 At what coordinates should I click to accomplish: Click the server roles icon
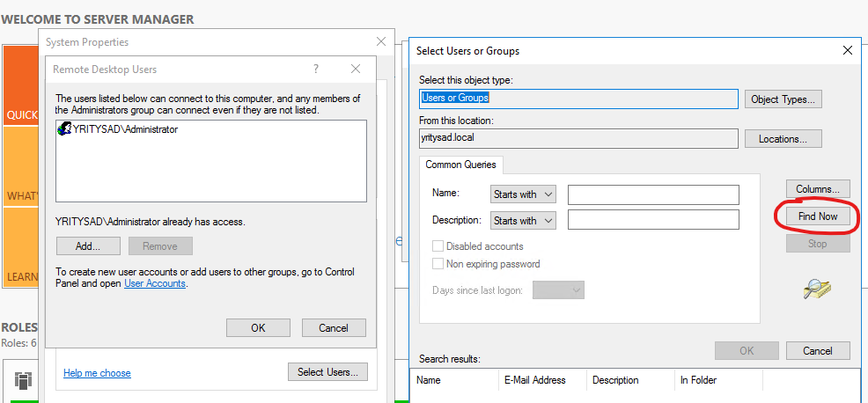23,380
